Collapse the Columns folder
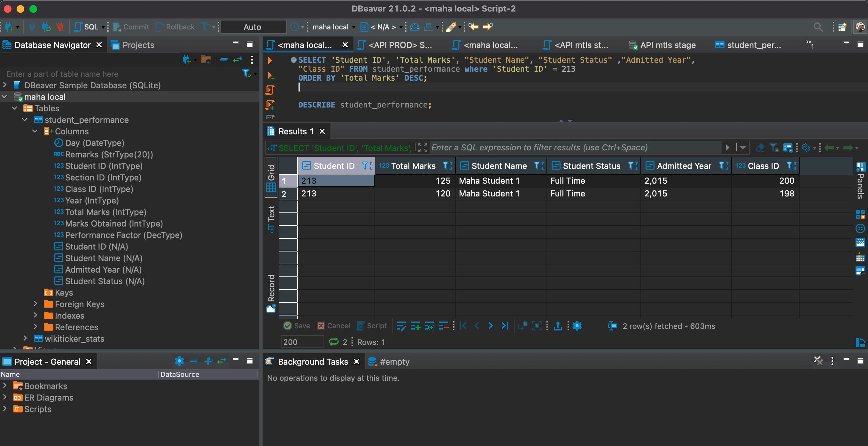Image resolution: width=868 pixels, height=446 pixels. point(35,131)
